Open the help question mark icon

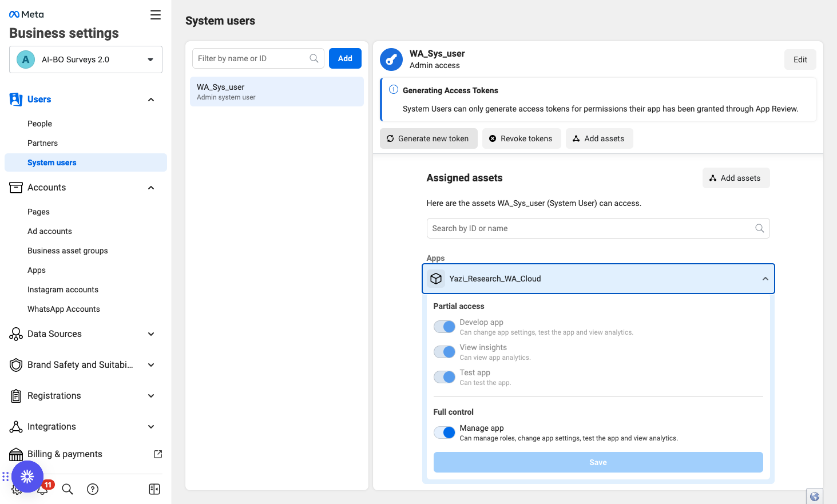pos(93,489)
